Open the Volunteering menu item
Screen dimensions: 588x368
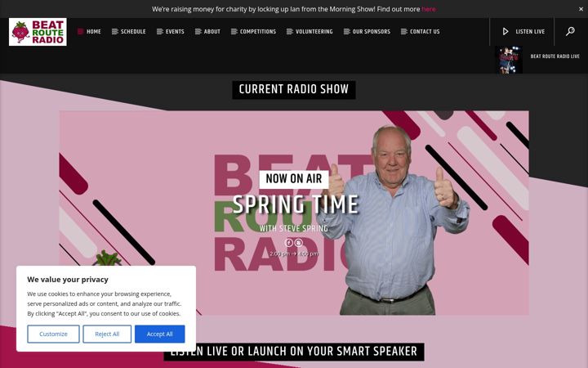coord(314,32)
